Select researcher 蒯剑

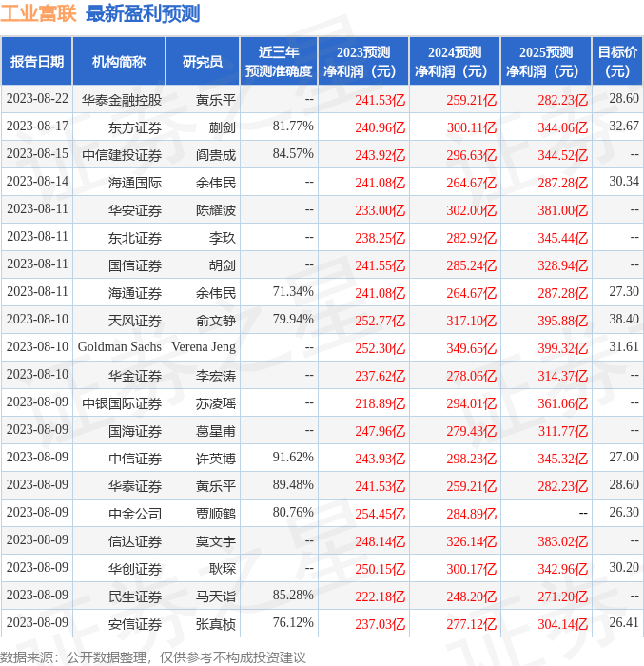click(223, 127)
